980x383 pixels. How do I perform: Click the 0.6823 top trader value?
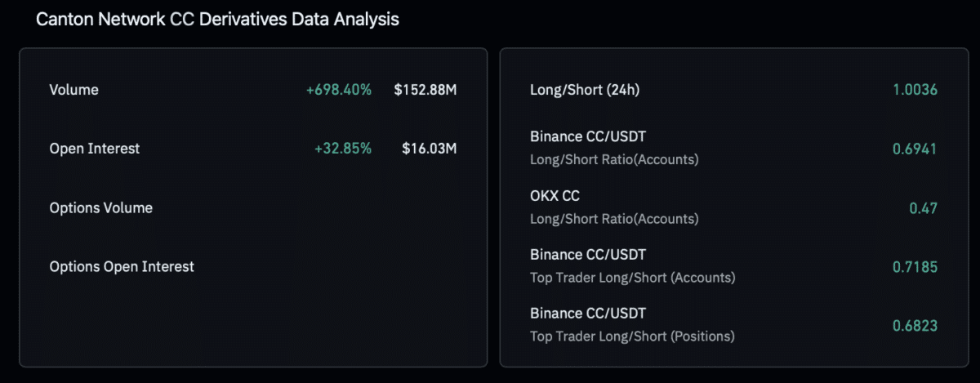coord(915,326)
